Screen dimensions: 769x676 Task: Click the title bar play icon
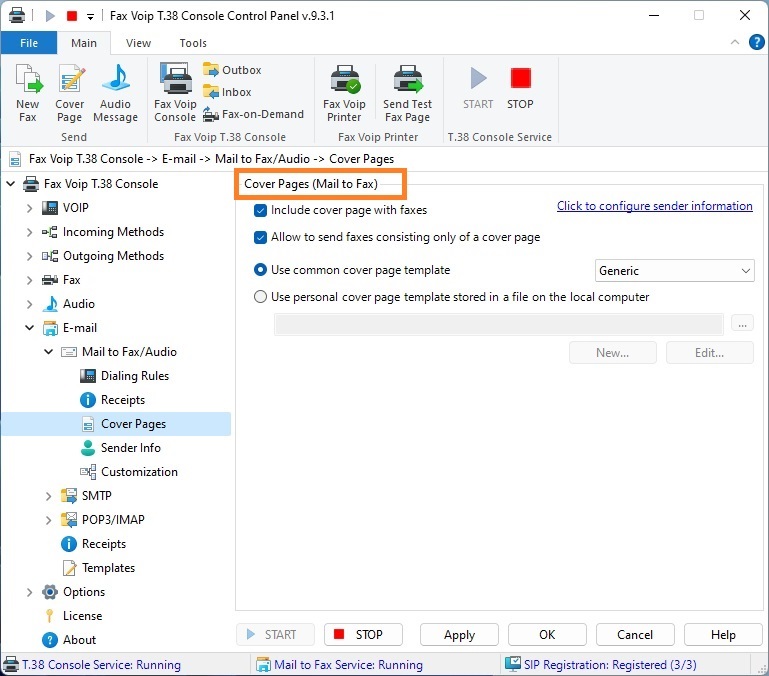point(50,16)
